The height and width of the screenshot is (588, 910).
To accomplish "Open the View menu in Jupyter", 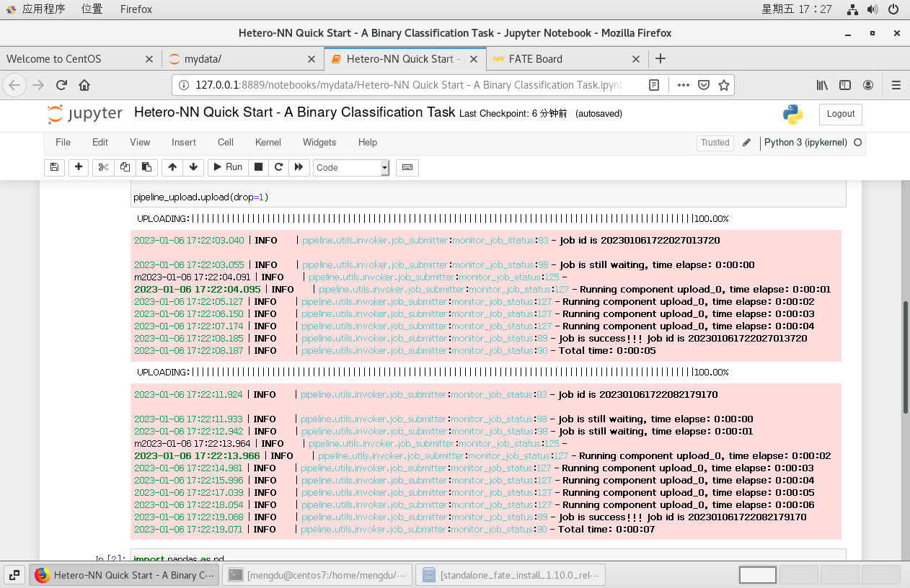I will coord(140,142).
